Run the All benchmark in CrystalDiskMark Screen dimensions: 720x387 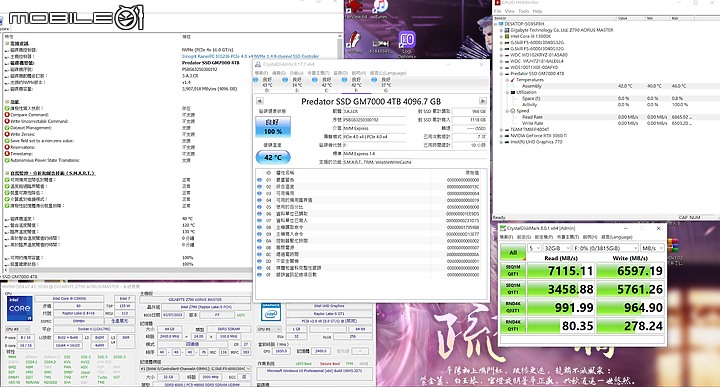(x=512, y=252)
